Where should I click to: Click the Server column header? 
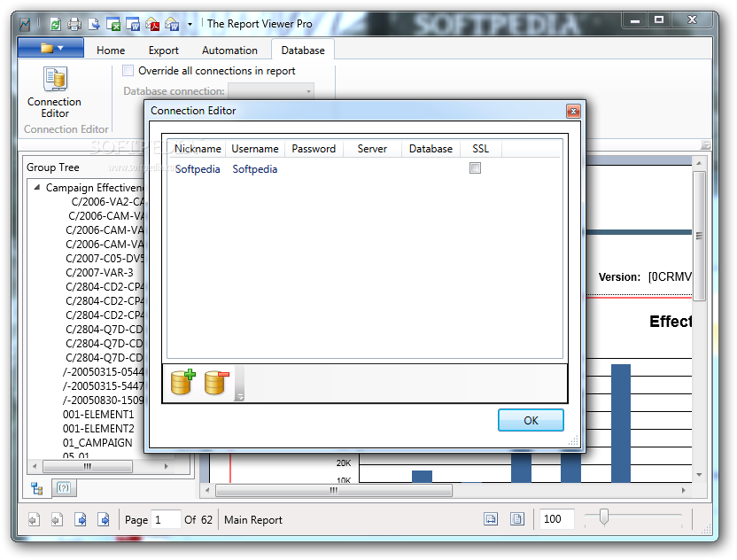[372, 149]
